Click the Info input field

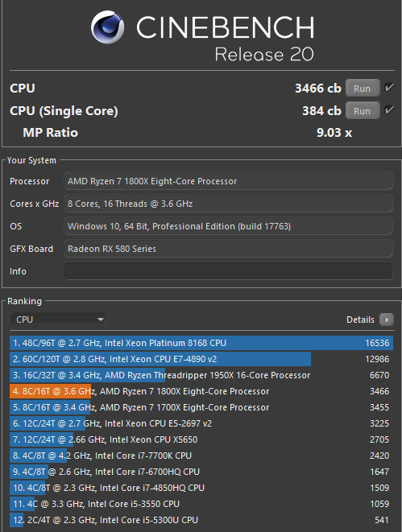pyautogui.click(x=228, y=271)
